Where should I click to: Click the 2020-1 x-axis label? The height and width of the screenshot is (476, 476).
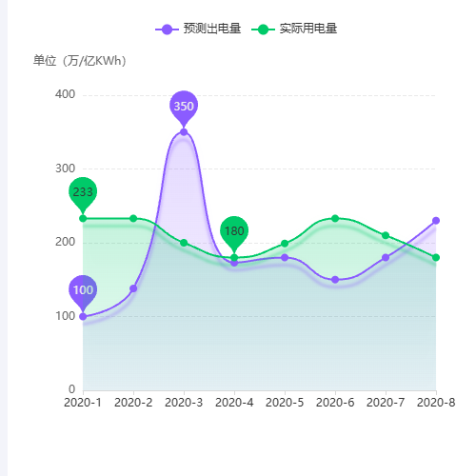coord(83,403)
